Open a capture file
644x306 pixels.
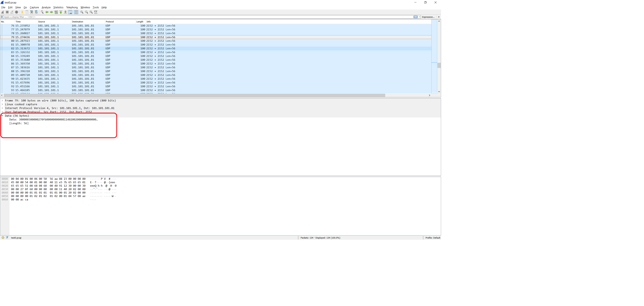coord(22,12)
